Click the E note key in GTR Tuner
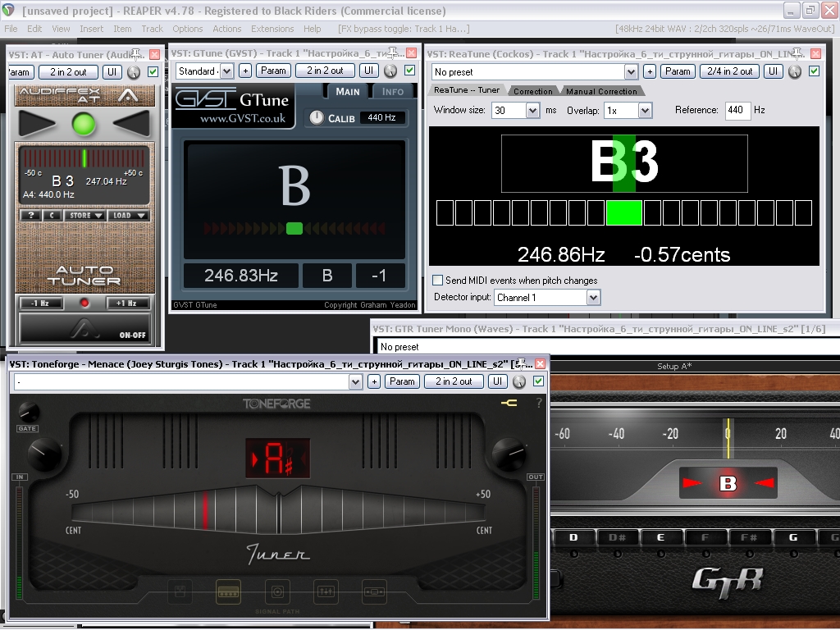840x630 pixels. [x=660, y=537]
